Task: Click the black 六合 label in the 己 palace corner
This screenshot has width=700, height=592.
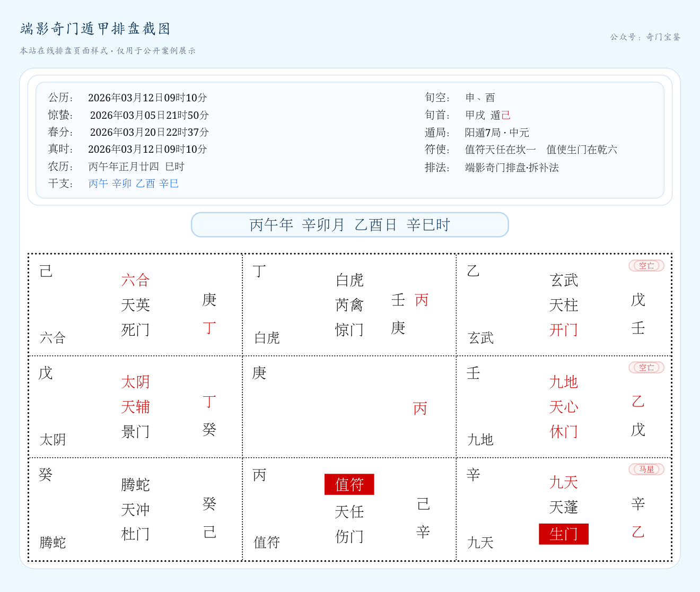Action: [x=53, y=338]
